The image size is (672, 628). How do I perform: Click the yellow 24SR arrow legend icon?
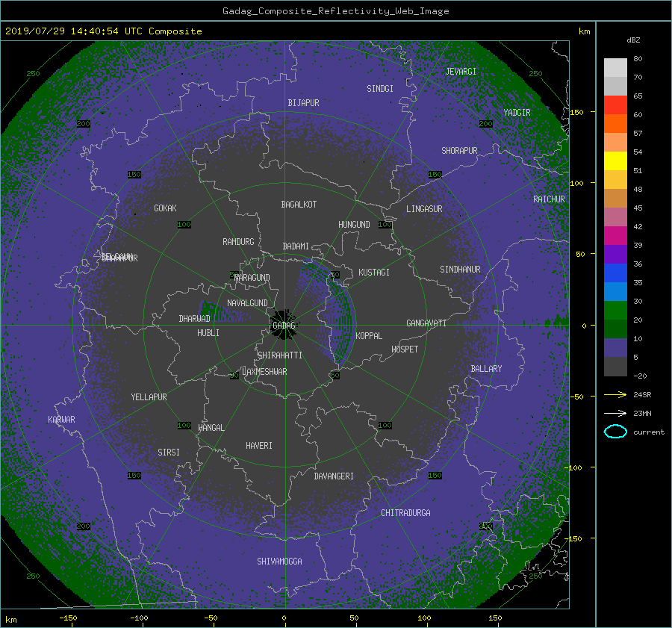click(615, 394)
